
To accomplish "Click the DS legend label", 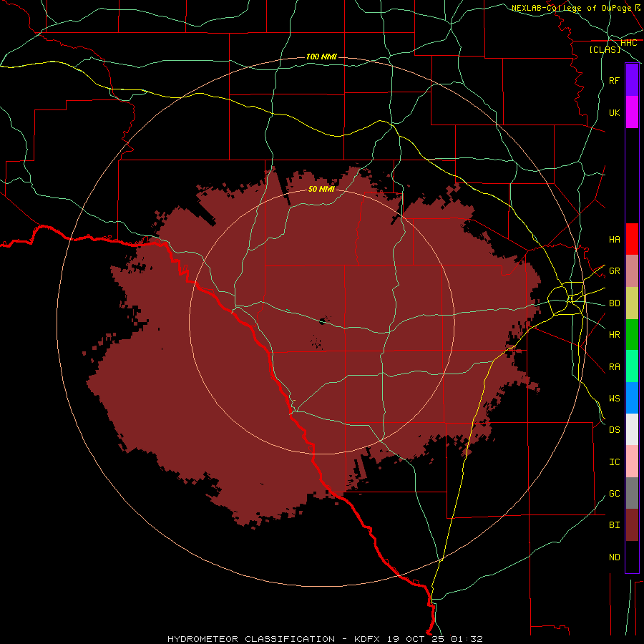I will click(x=614, y=430).
